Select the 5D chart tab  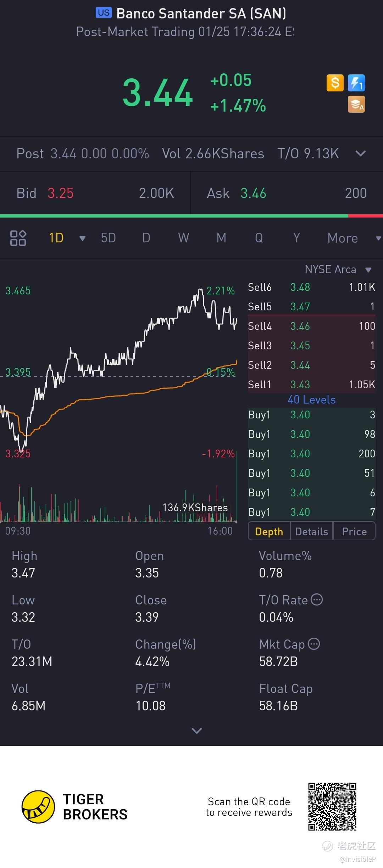[109, 238]
